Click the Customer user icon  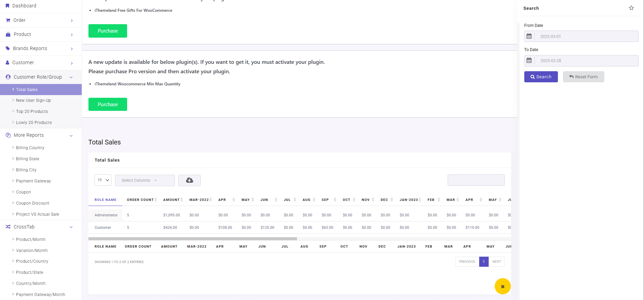click(x=7, y=62)
